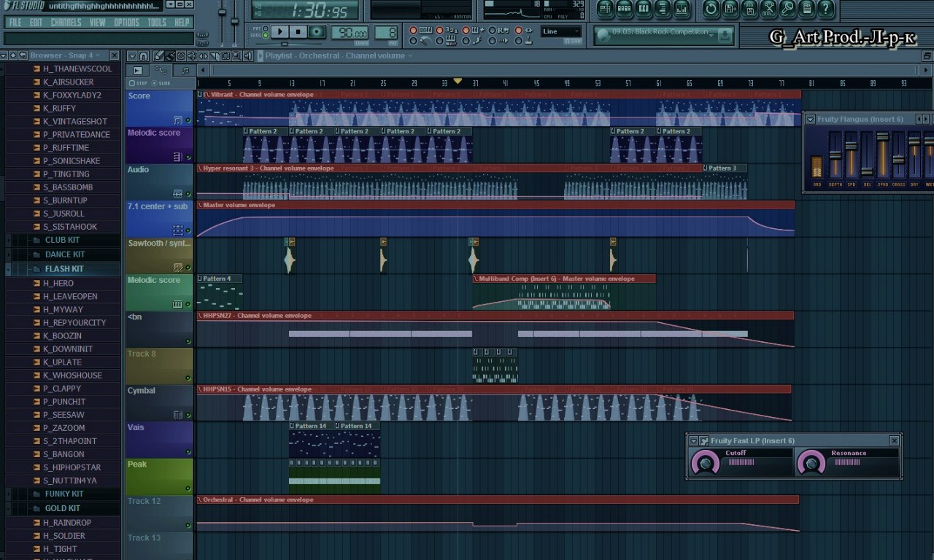Viewport: 934px width, 560px height.
Task: Open the playlist options menu arrow
Action: tap(131, 56)
